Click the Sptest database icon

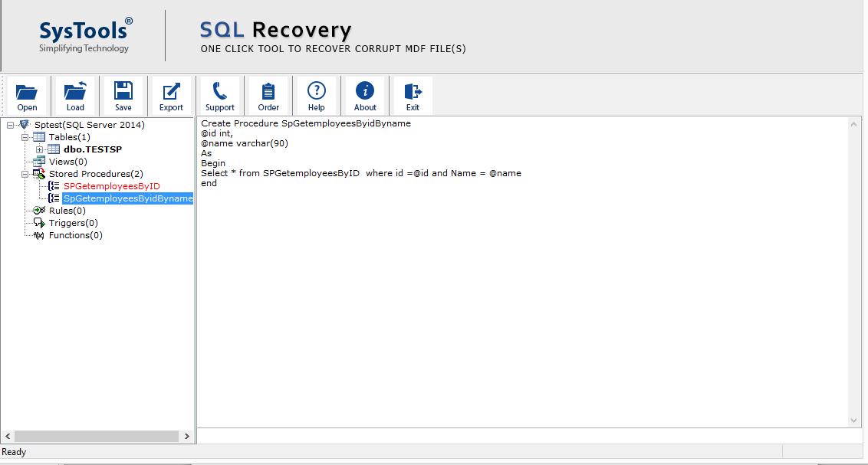click(x=25, y=124)
